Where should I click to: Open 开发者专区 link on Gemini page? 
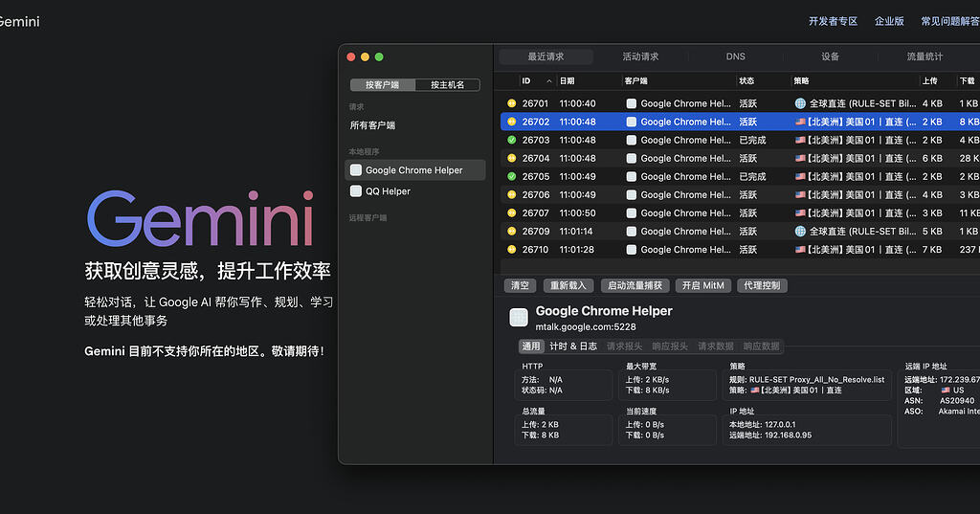tap(834, 21)
